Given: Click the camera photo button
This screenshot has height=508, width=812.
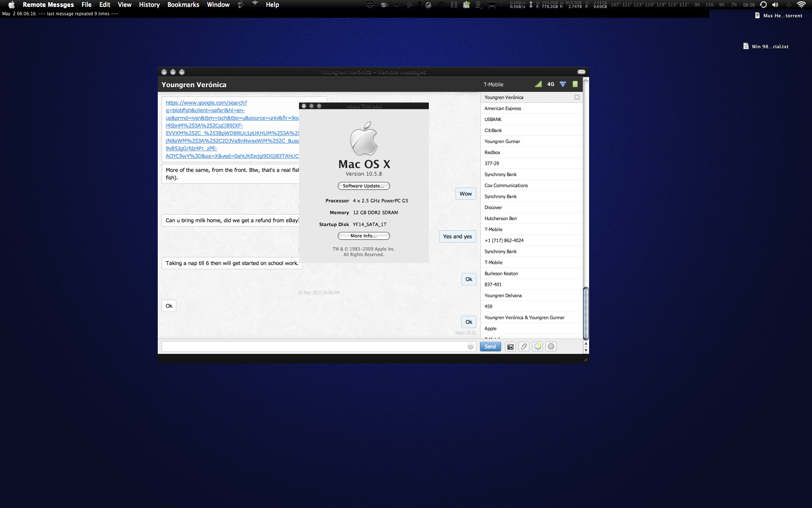Looking at the screenshot, I should [510, 347].
